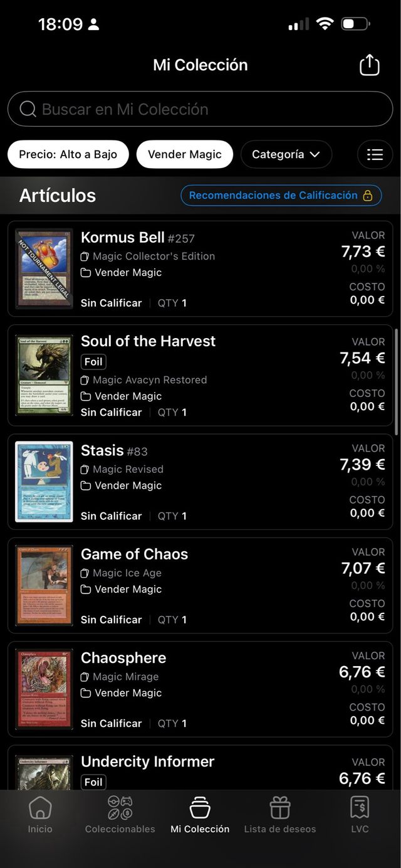Tap the magnifier icon in the search bar
Screen dimensions: 401x868
[x=28, y=109]
